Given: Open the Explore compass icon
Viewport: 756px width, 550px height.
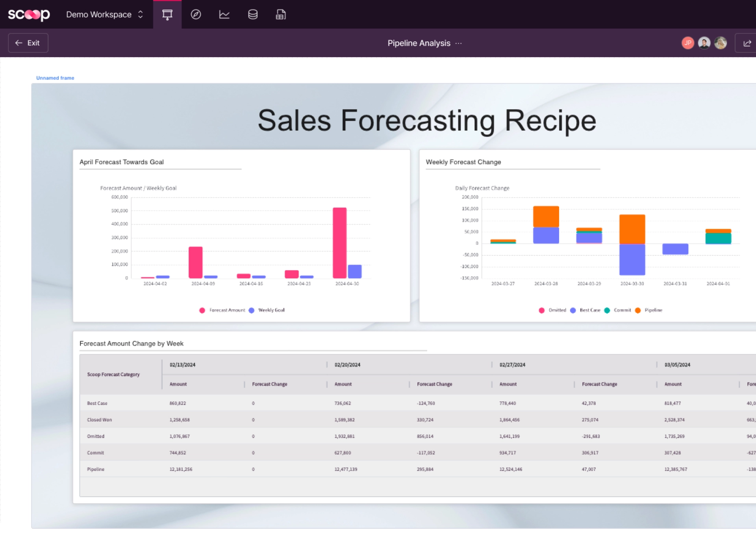Looking at the screenshot, I should coord(196,14).
